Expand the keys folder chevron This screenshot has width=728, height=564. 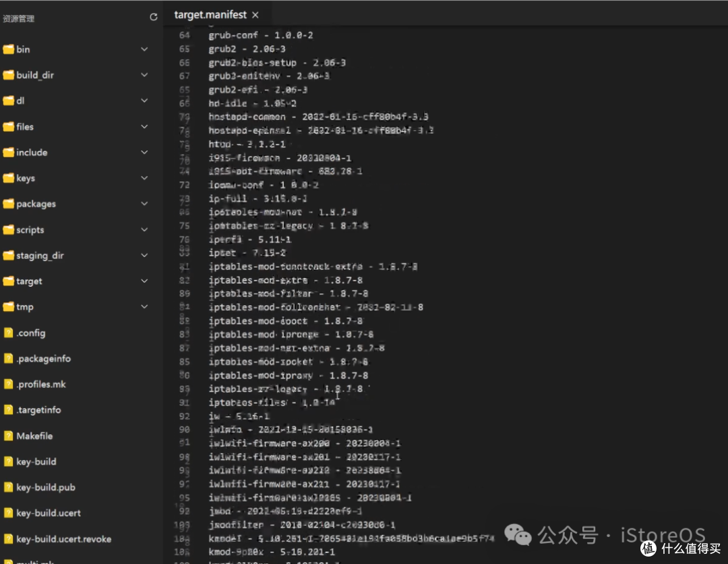[x=144, y=178]
